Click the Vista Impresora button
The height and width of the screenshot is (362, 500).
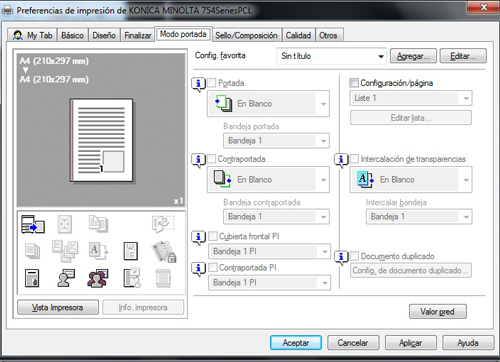click(x=58, y=307)
